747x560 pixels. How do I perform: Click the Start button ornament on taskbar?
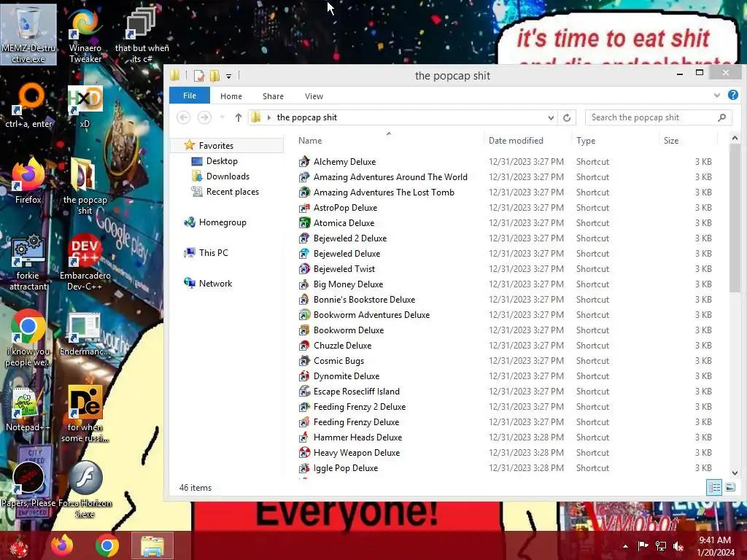19,546
